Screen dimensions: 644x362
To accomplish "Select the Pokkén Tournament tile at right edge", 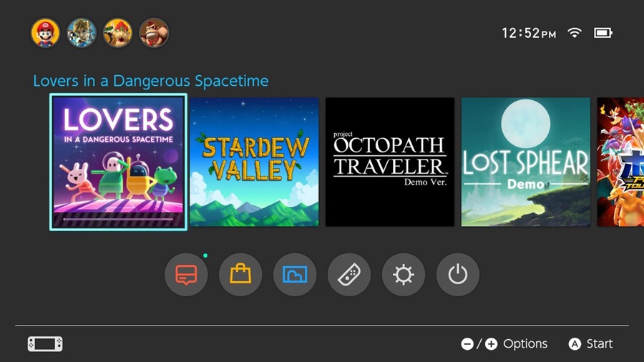I will tap(620, 162).
